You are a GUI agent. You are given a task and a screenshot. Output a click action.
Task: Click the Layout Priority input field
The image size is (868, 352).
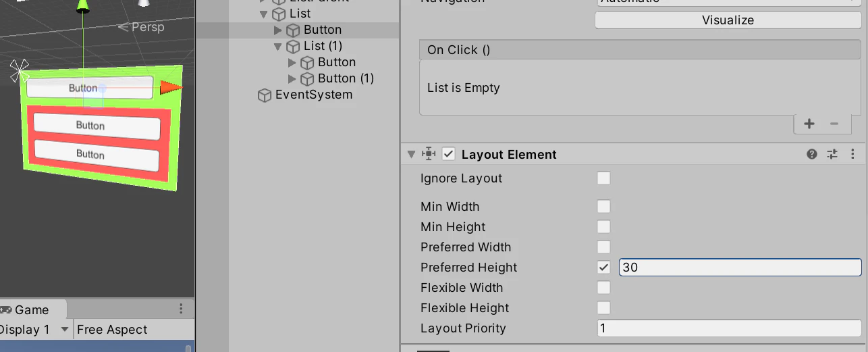coord(729,328)
